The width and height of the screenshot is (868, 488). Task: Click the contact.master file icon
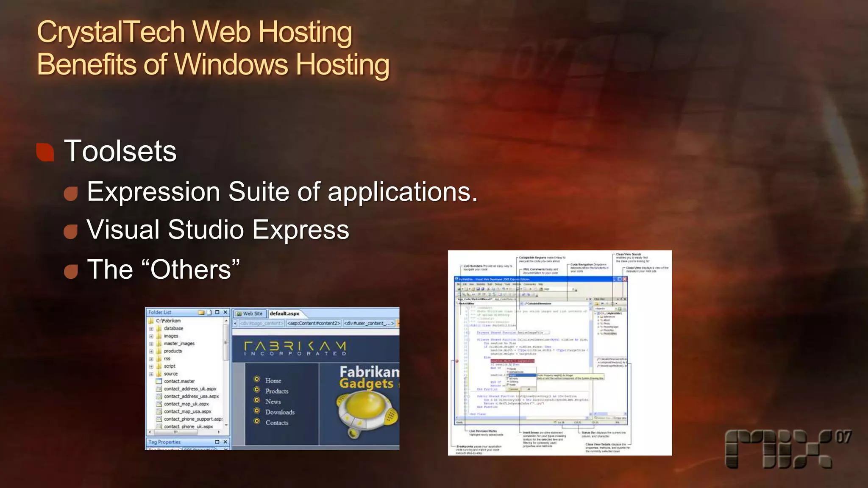click(159, 381)
